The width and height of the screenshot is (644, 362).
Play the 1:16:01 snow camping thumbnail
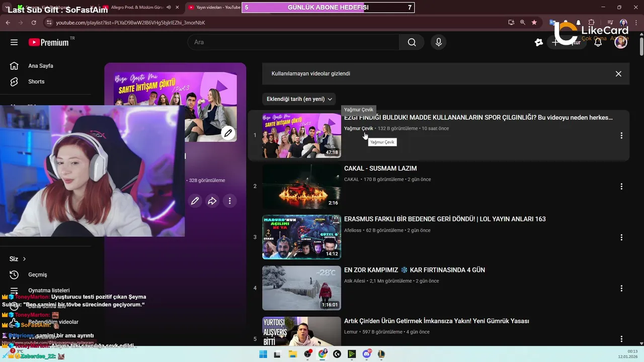pyautogui.click(x=301, y=288)
